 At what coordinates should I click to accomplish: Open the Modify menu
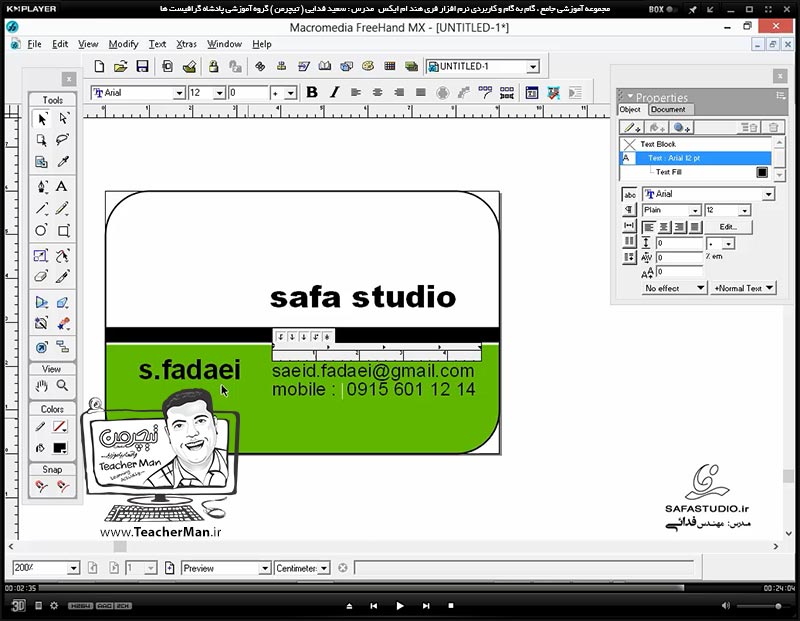coord(123,44)
